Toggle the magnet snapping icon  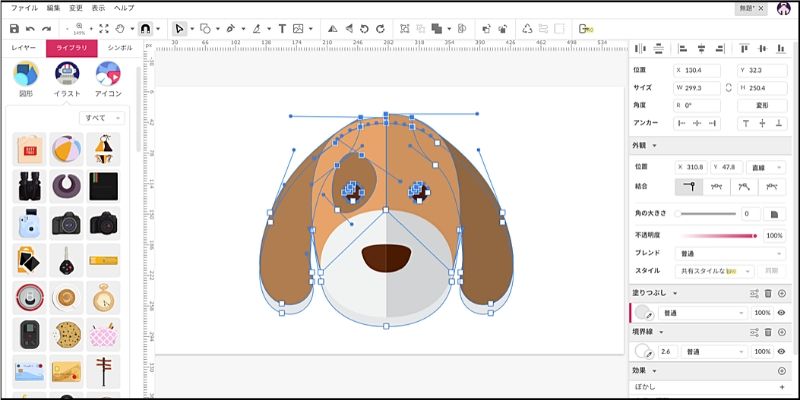point(146,29)
